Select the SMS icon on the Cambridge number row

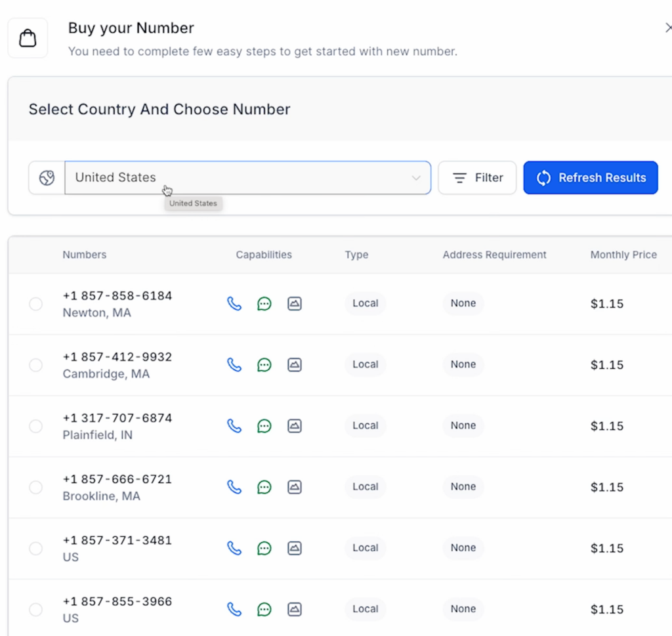(264, 365)
